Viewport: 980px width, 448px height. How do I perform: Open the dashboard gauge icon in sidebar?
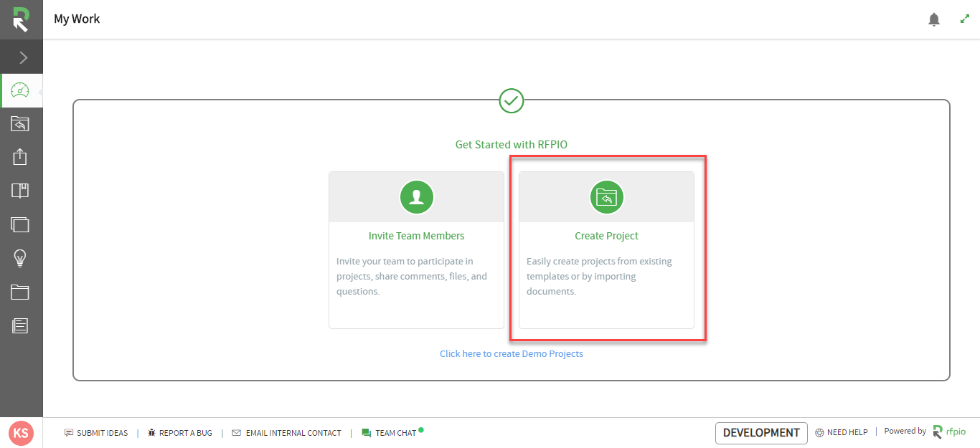pyautogui.click(x=20, y=91)
